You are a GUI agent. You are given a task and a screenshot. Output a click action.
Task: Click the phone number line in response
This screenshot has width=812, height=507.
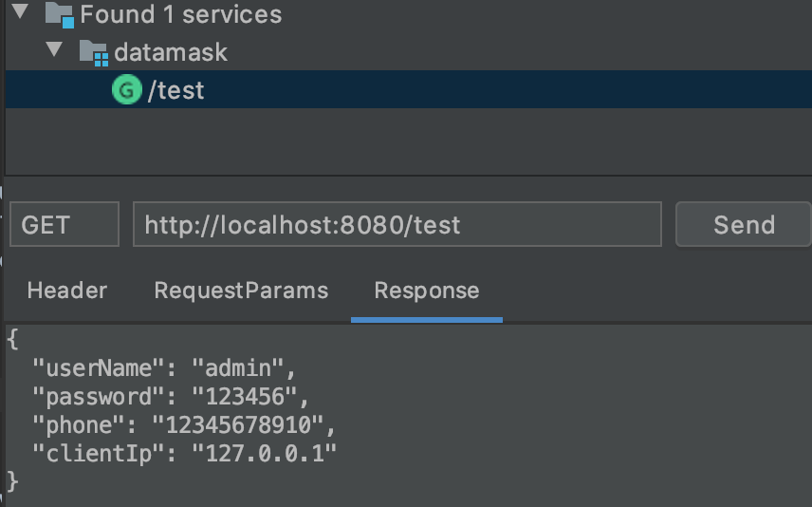coord(184,424)
